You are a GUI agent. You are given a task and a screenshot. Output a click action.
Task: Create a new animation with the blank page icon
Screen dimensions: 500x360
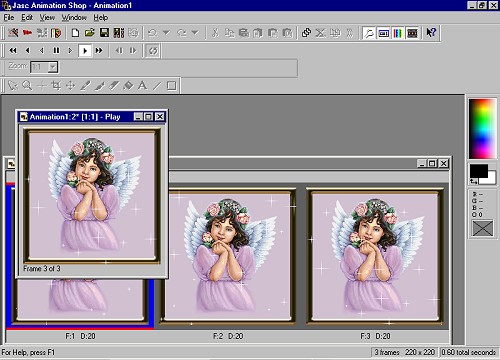click(x=76, y=33)
